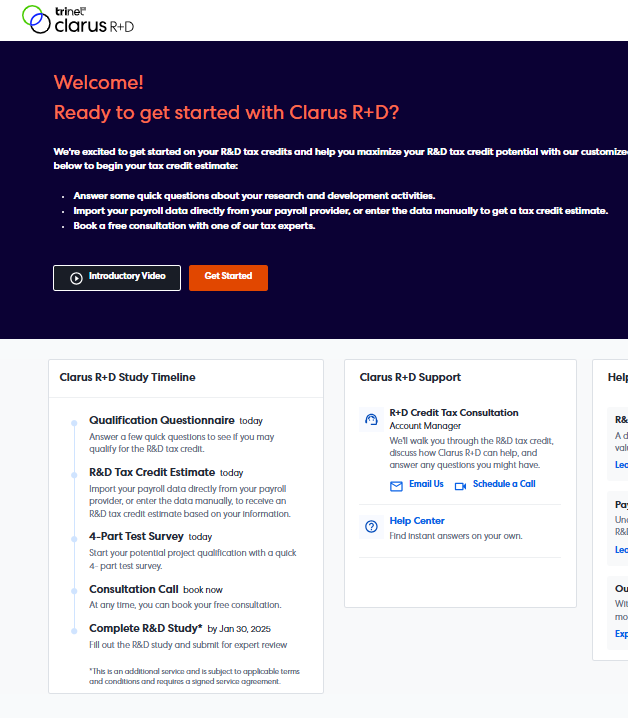Select 4-Part Test Survey timeline heading

coord(136,536)
